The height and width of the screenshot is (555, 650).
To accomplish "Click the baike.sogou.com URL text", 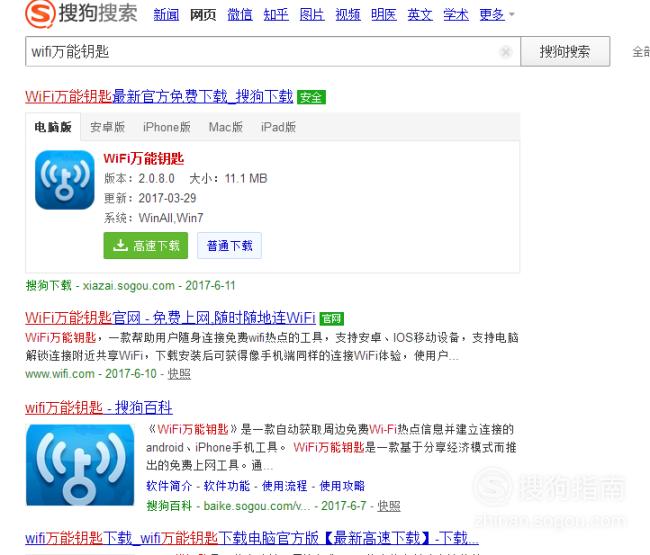I will click(x=257, y=506).
